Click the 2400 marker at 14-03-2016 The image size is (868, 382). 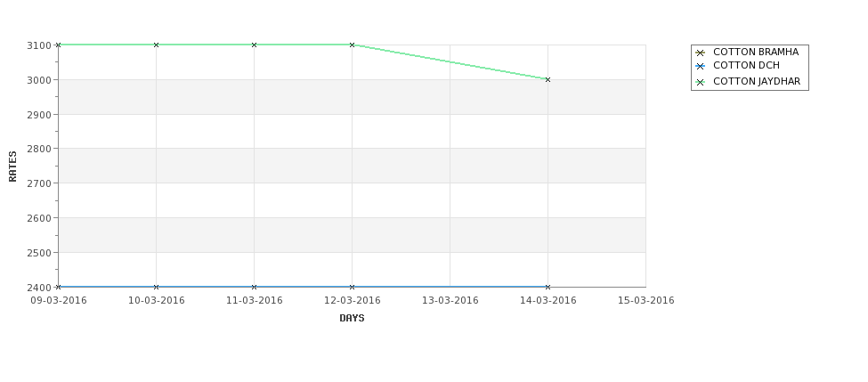click(x=548, y=287)
